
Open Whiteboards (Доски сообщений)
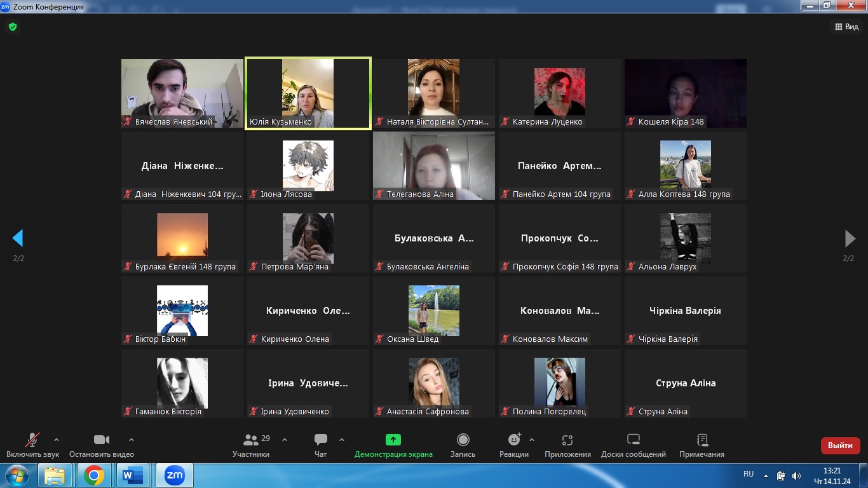pyautogui.click(x=633, y=440)
